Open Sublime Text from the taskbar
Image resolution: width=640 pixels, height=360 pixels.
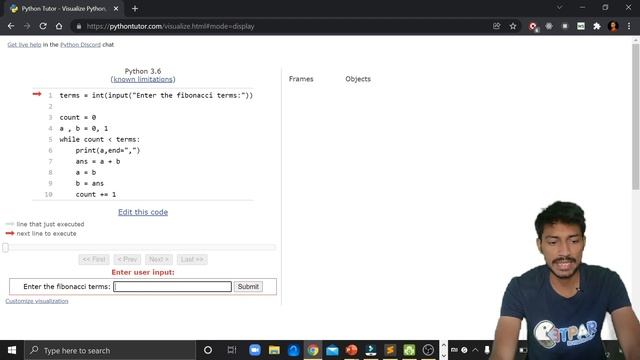(x=390, y=350)
